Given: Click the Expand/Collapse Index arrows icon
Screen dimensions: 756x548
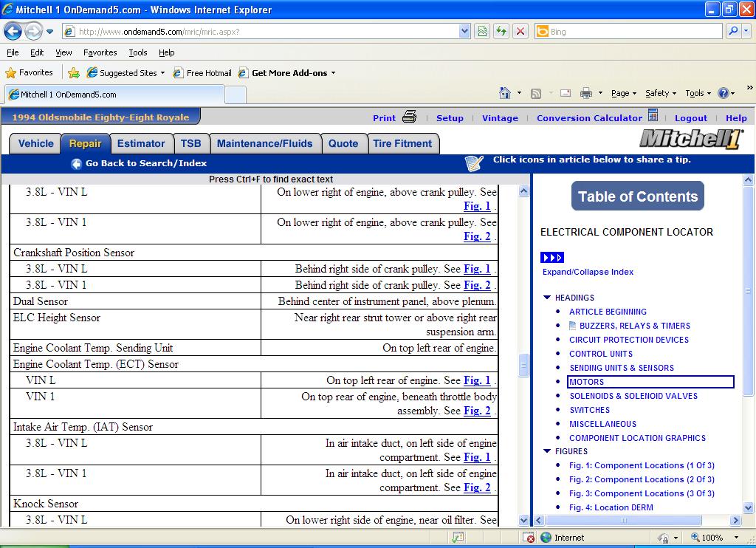Looking at the screenshot, I should point(552,258).
